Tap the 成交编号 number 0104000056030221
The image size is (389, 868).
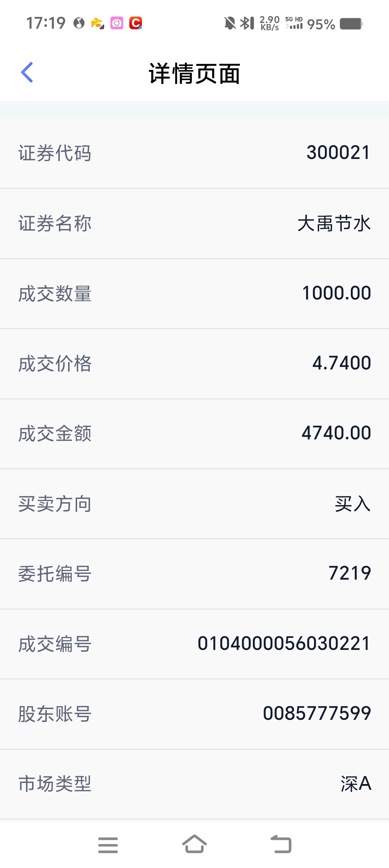tap(284, 643)
